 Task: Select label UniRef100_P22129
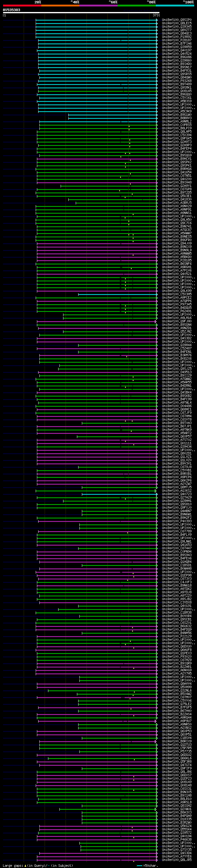(x=177, y=636)
